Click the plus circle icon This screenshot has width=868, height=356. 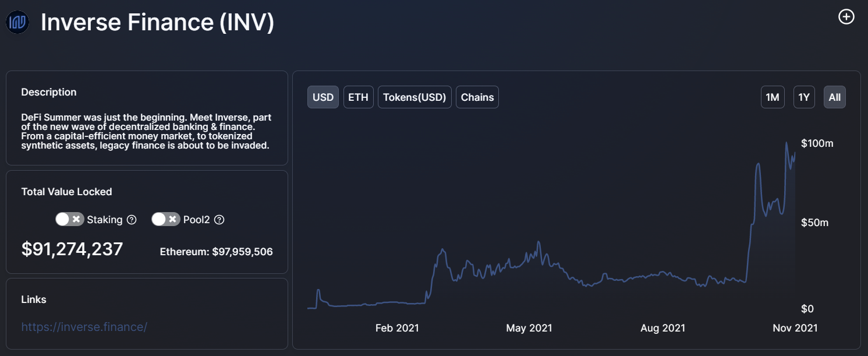coord(846,17)
